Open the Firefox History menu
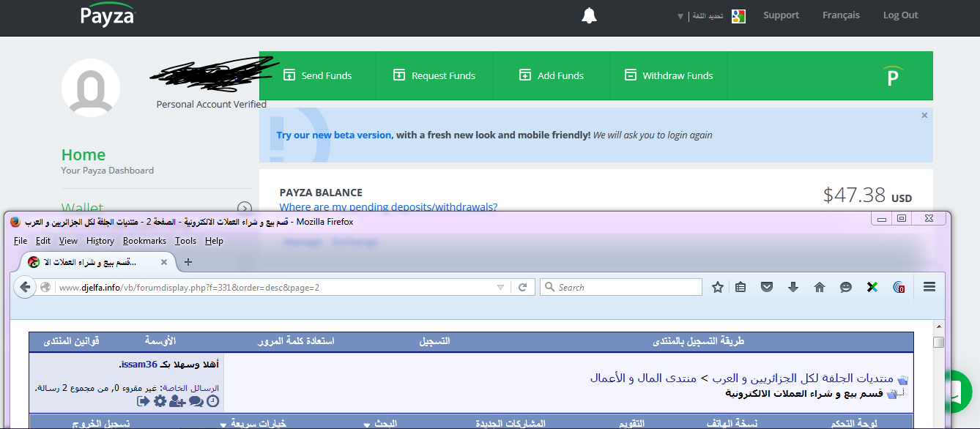980x429 pixels. coord(100,241)
